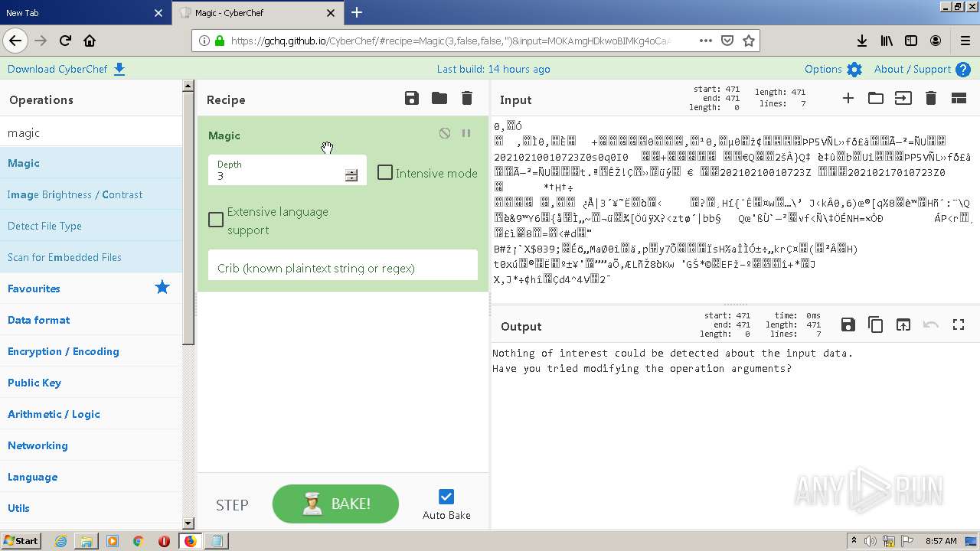Focus the operations search box
Viewport: 980px width, 551px height.
point(91,132)
